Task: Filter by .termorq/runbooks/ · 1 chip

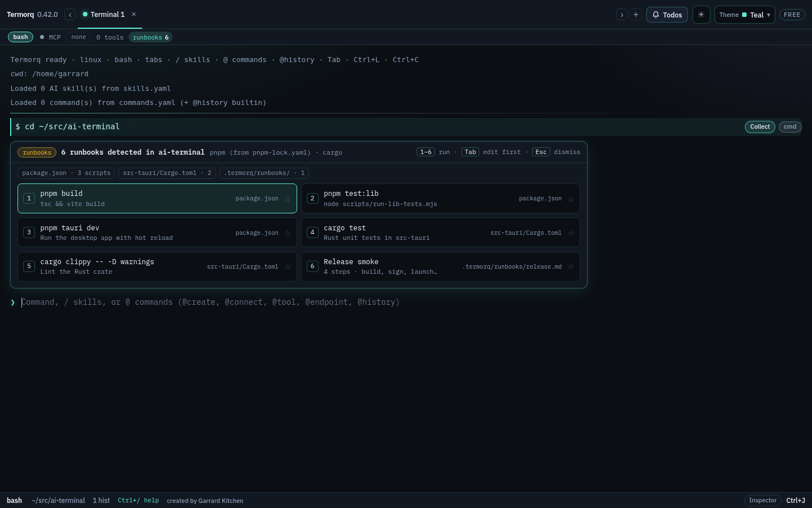Action: point(264,173)
